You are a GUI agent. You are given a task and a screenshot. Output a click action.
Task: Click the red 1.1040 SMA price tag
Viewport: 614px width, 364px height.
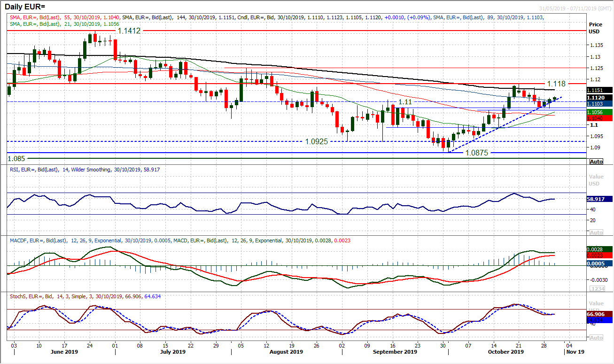[600, 118]
